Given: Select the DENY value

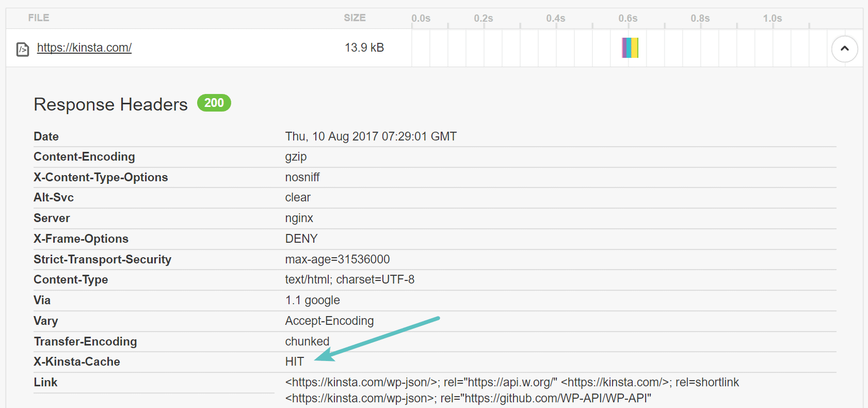Looking at the screenshot, I should [301, 239].
